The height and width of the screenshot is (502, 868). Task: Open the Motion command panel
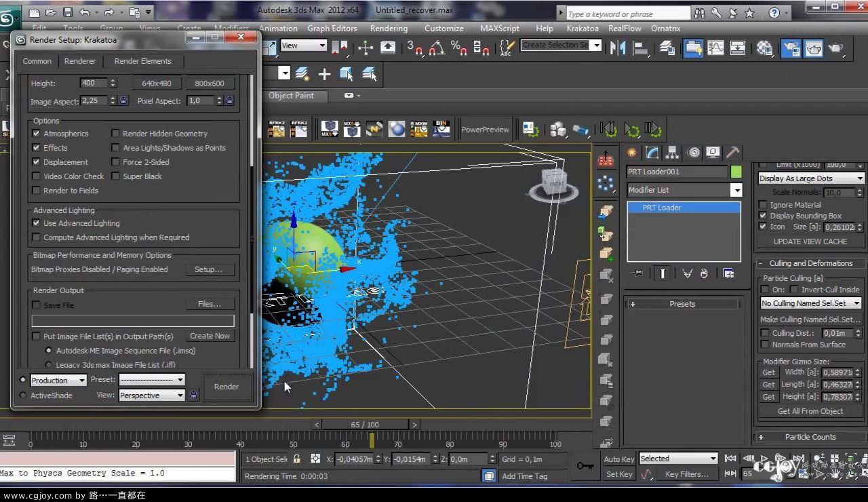(693, 152)
